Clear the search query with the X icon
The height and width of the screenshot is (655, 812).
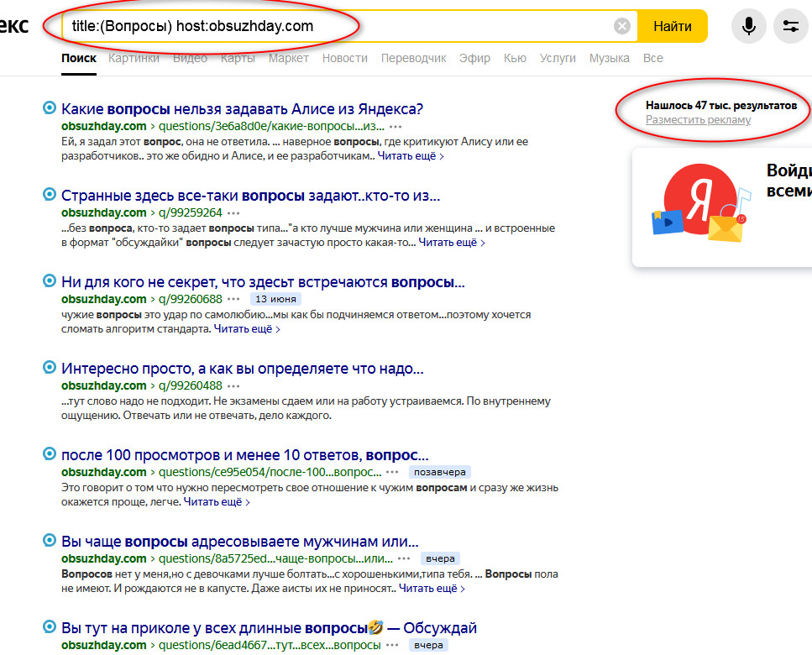click(x=622, y=26)
